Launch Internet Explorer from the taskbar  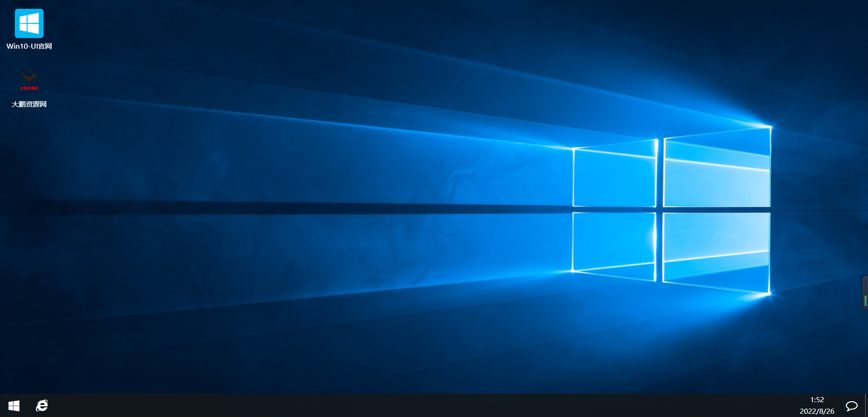click(x=42, y=406)
